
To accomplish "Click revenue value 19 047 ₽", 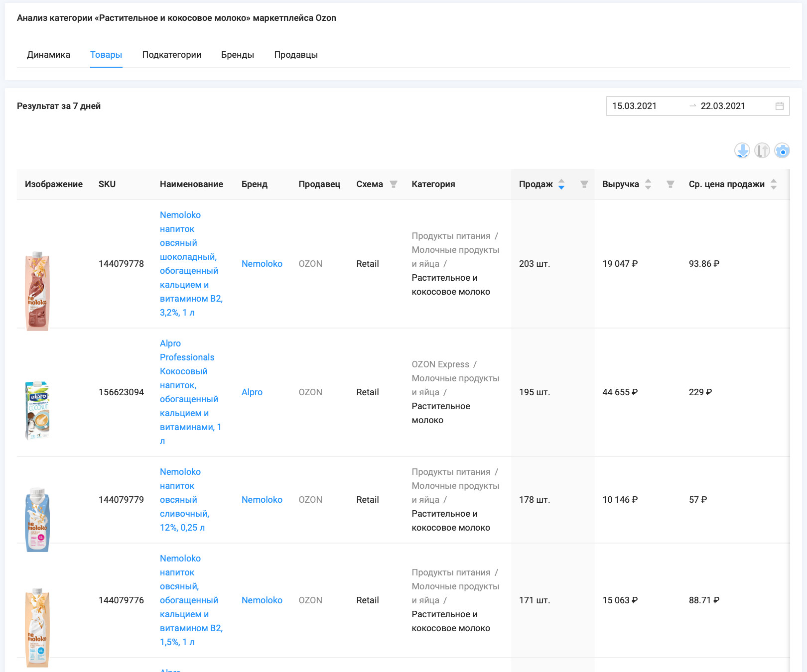I will [x=620, y=264].
